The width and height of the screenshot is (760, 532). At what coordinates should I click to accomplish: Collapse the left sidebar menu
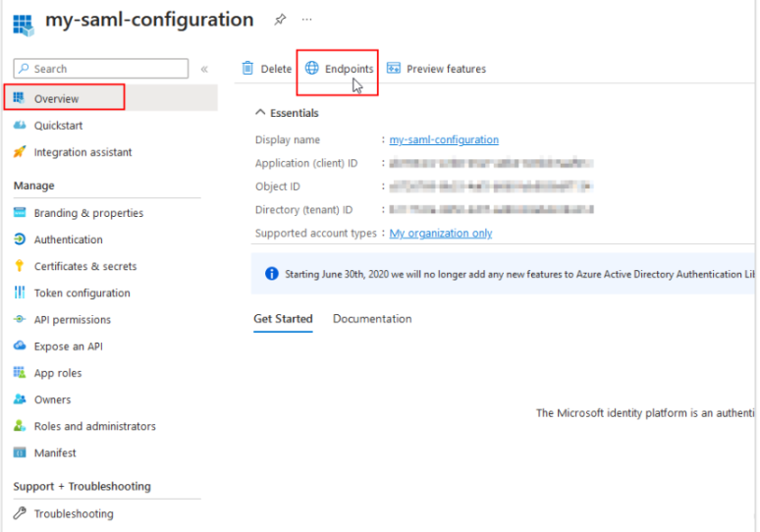click(x=204, y=69)
